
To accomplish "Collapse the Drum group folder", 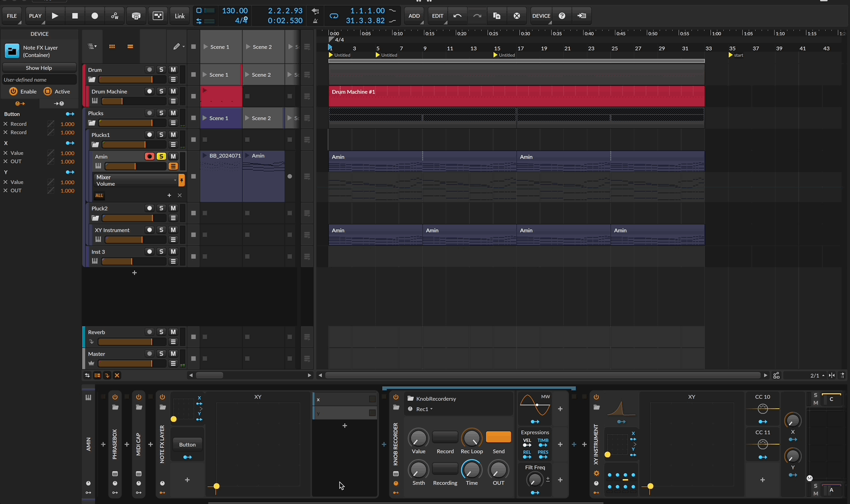I will (92, 79).
